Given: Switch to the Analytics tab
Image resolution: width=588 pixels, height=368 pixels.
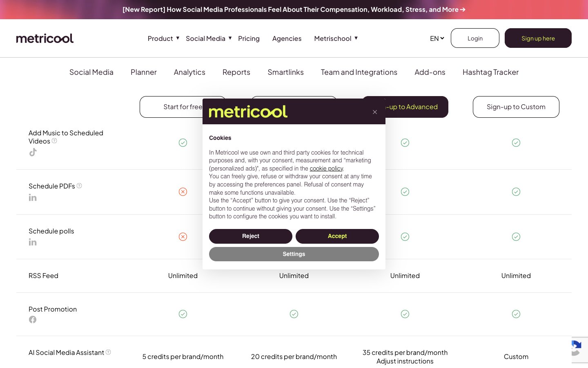Looking at the screenshot, I should [189, 72].
